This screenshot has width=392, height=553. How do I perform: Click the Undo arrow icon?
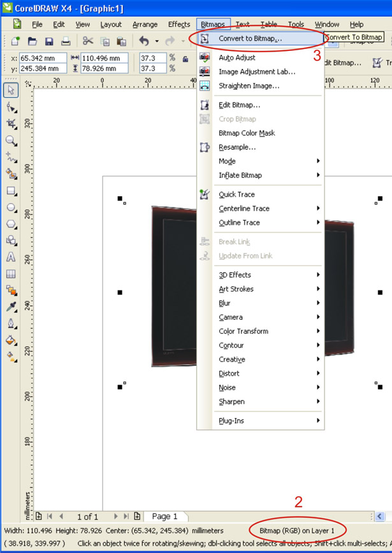[x=143, y=41]
